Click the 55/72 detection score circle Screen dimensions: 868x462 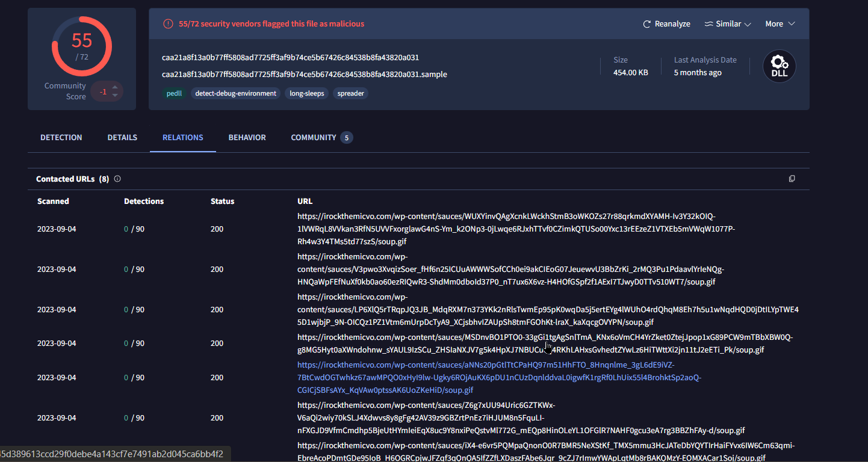point(82,46)
